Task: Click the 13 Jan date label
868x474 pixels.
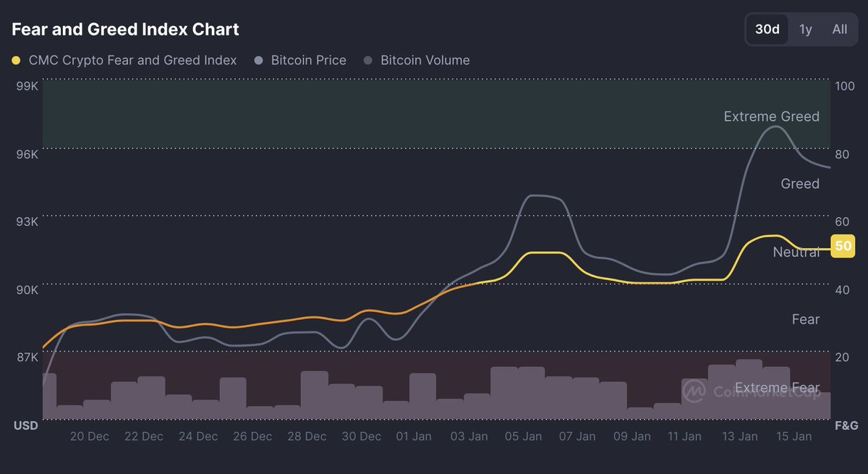Action: 739,436
